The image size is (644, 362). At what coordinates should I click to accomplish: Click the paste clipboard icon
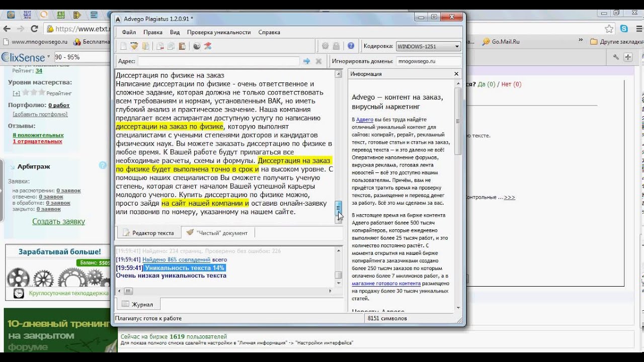coord(182,46)
